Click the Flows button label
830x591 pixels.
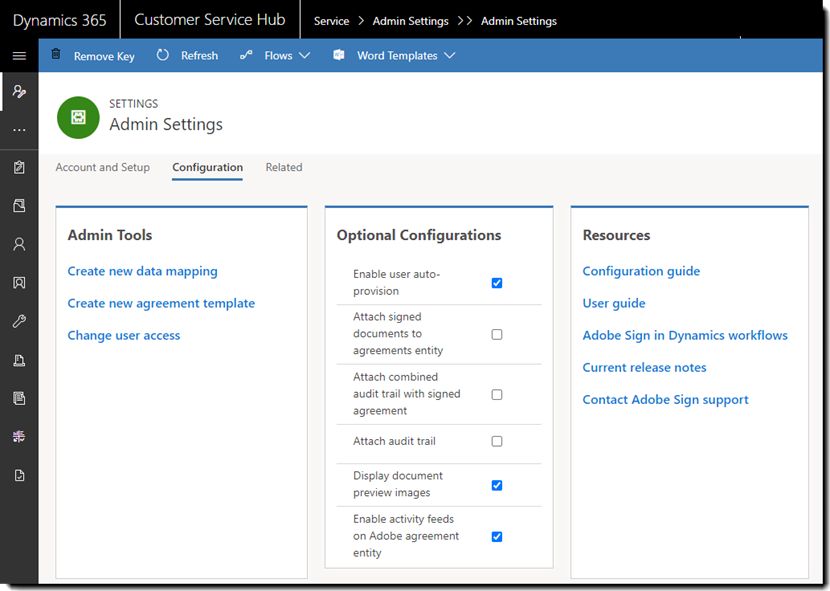(x=278, y=56)
